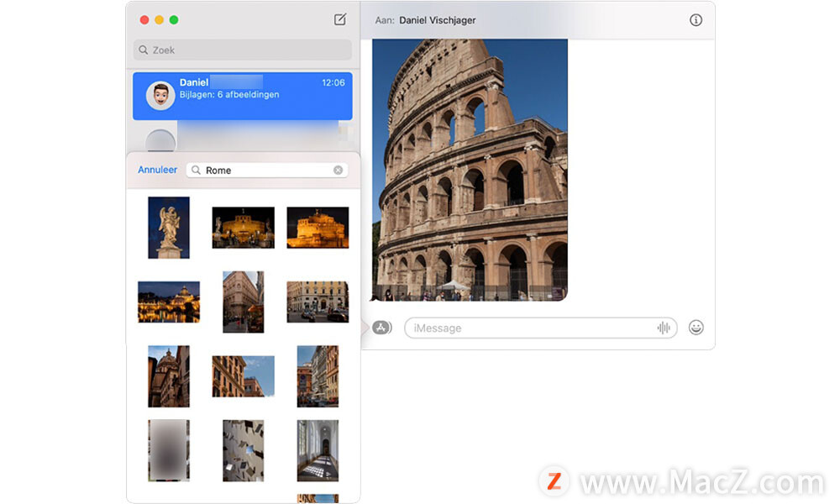Open the emoji picker
Screen dimensions: 840x504
tap(696, 328)
